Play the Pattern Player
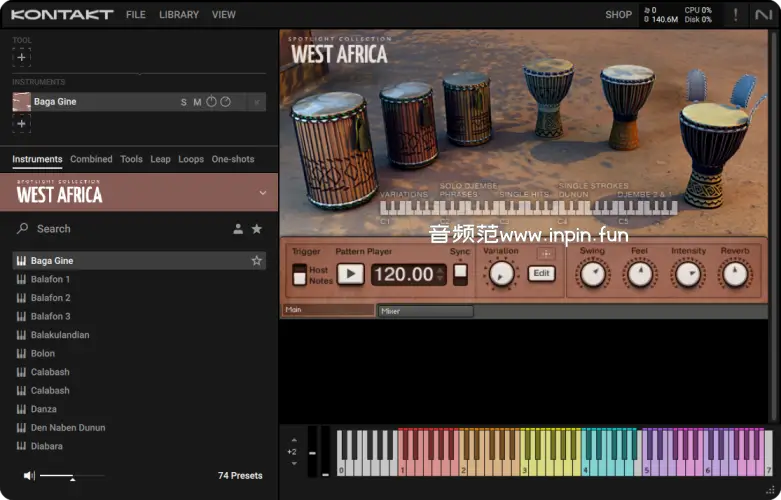The width and height of the screenshot is (781, 500). point(350,274)
